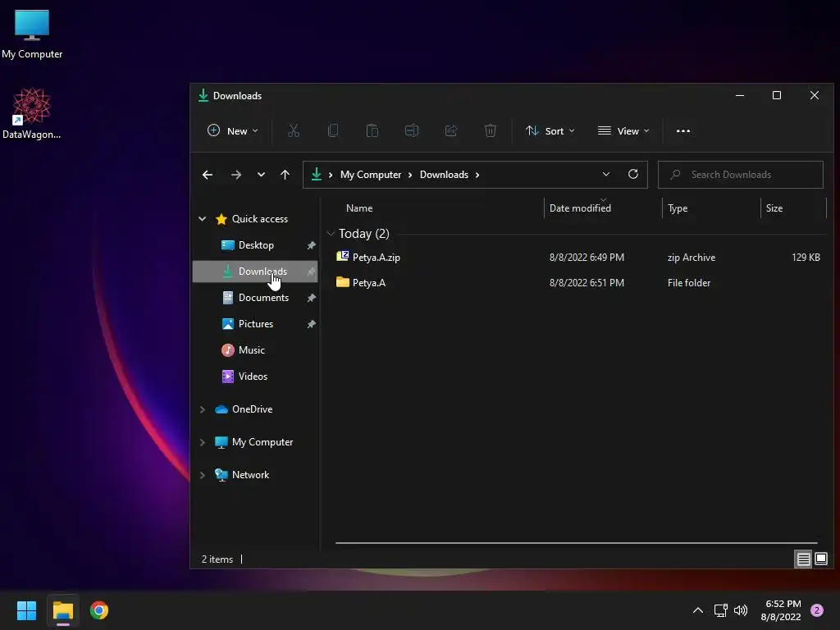Click chevron after Downloads in address bar
Image resolution: width=840 pixels, height=630 pixels.
pyautogui.click(x=477, y=175)
